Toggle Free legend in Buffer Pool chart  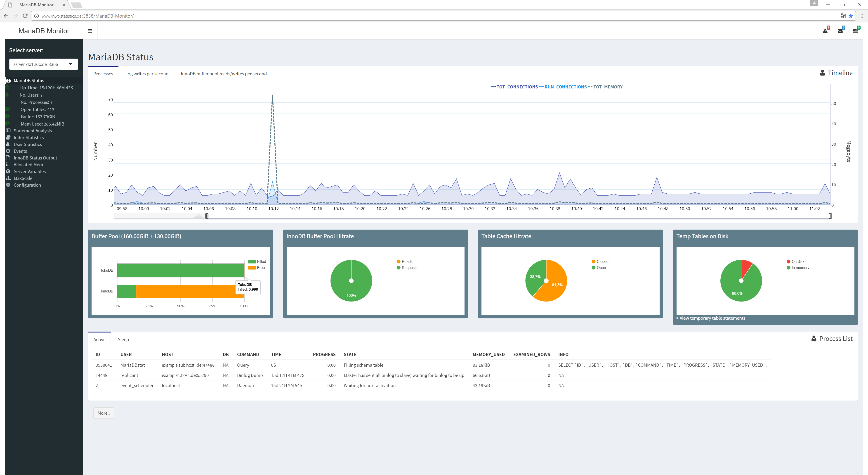tap(256, 267)
